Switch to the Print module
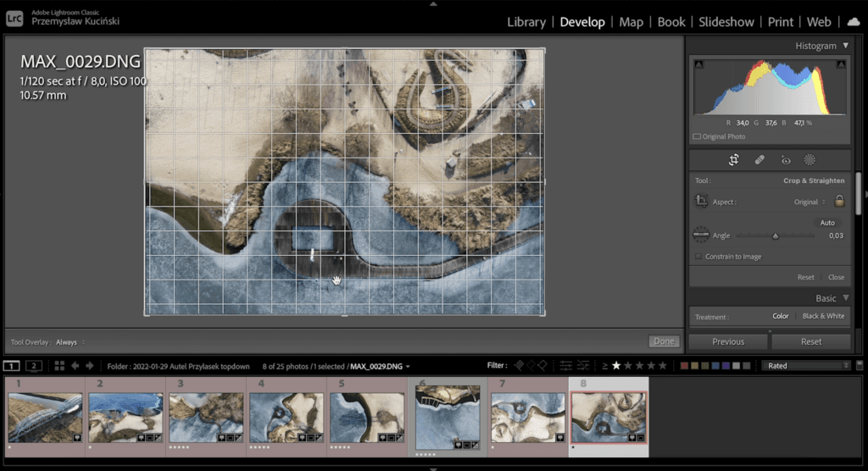868x471 pixels. (x=781, y=21)
